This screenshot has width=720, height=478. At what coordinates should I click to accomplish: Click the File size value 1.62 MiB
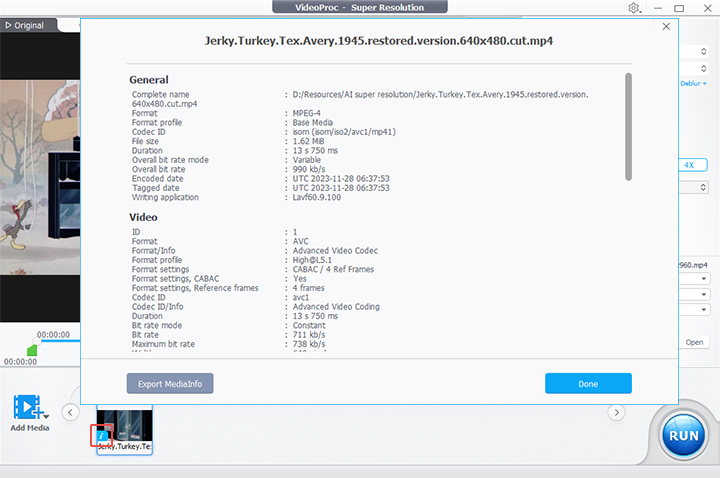[x=308, y=141]
